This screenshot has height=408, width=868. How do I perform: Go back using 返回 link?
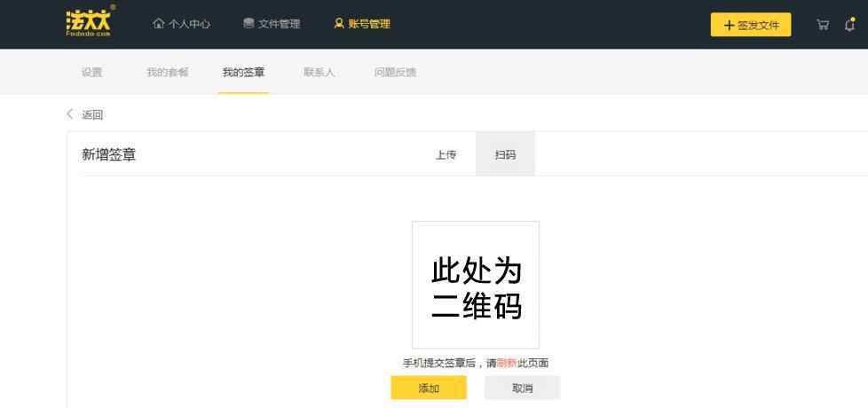coord(84,115)
